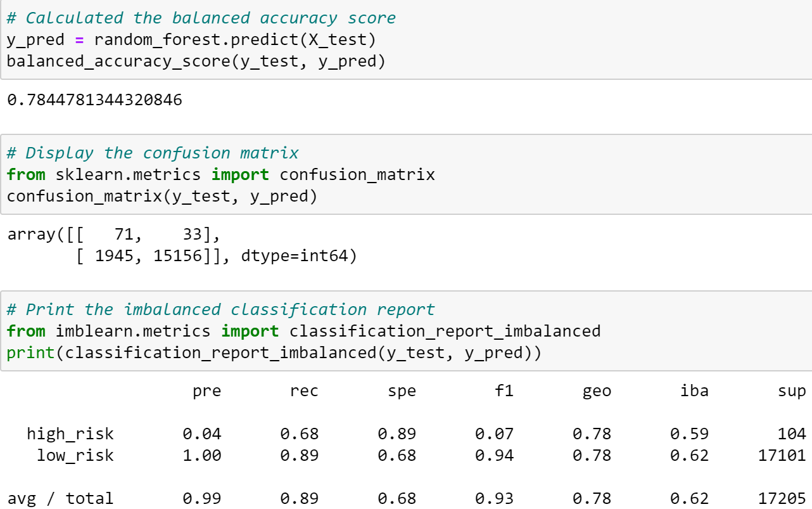The width and height of the screenshot is (812, 509).
Task: Click high_risk iba value 0.59
Action: point(689,434)
